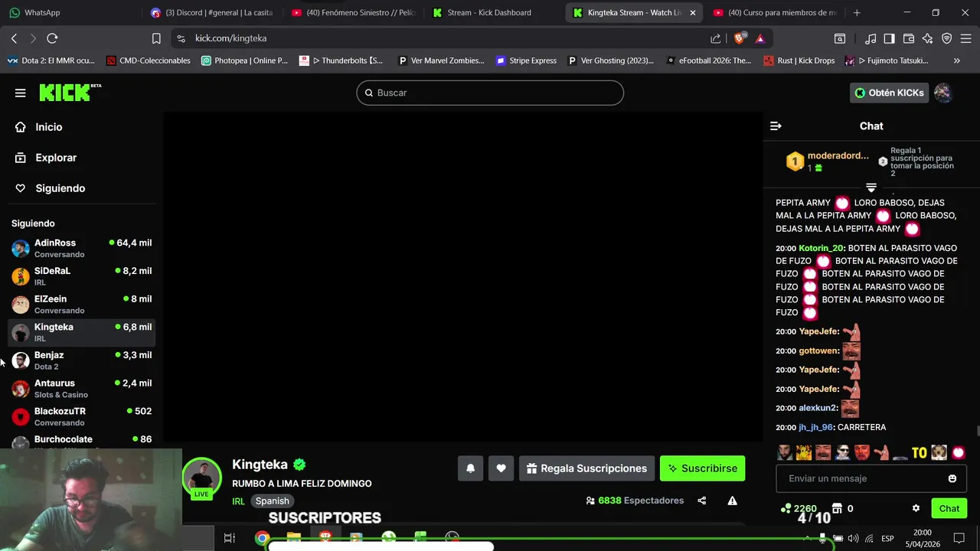Switch to the Stream - Kick Dashboard tab

(490, 12)
